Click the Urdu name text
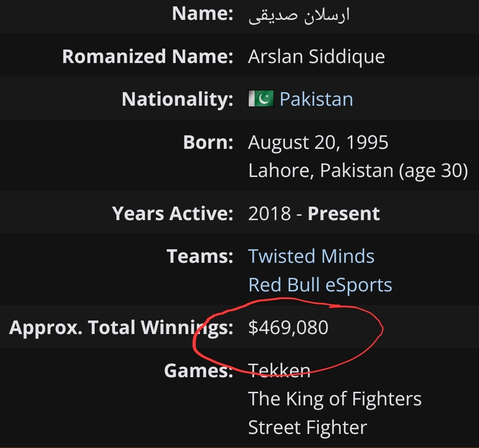Image resolution: width=479 pixels, height=448 pixels. (299, 15)
